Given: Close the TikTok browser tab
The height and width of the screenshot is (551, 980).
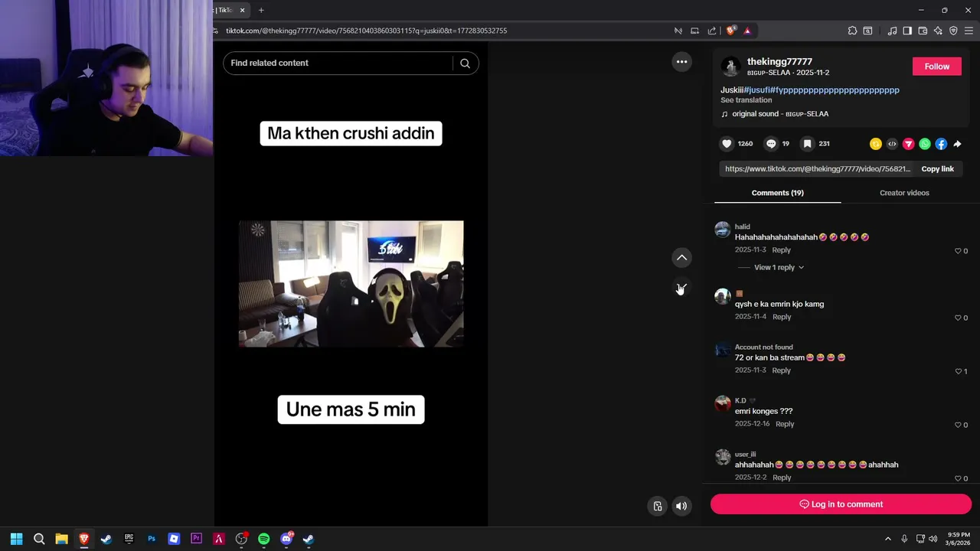Looking at the screenshot, I should click(242, 10).
